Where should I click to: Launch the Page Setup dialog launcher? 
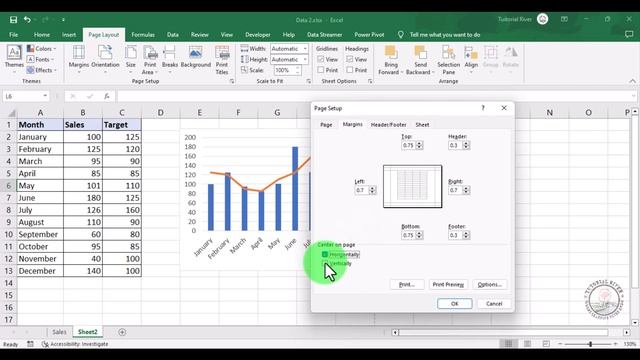[232, 82]
